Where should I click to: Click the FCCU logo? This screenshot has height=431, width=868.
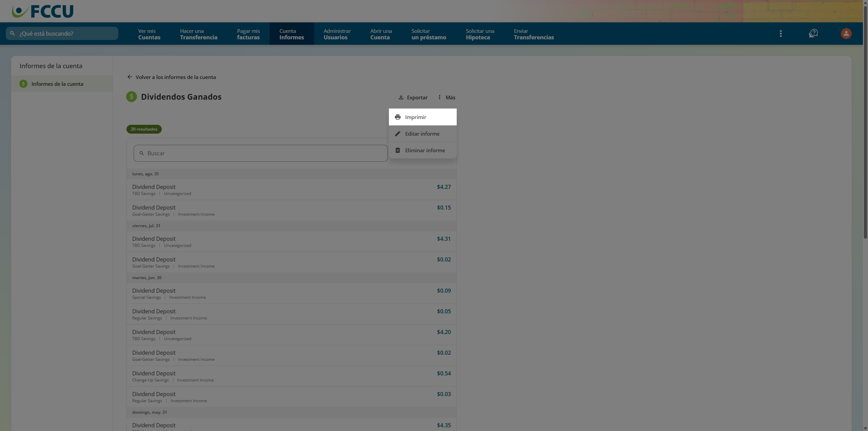(x=43, y=11)
